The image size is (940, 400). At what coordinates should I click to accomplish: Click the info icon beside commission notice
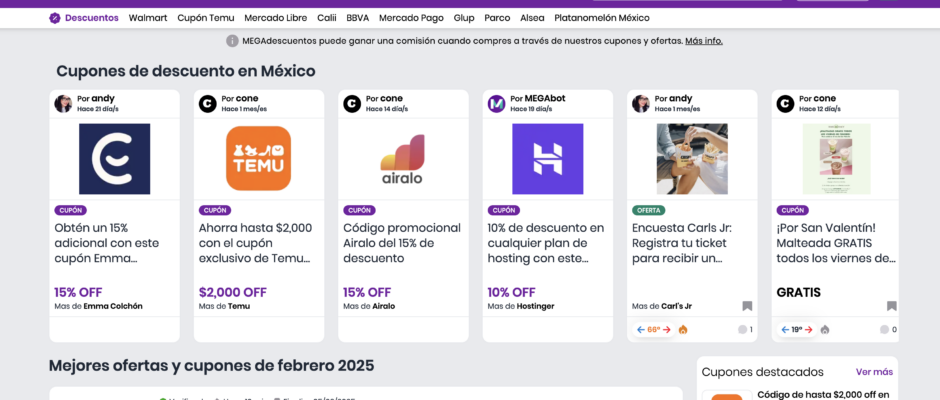tap(232, 41)
